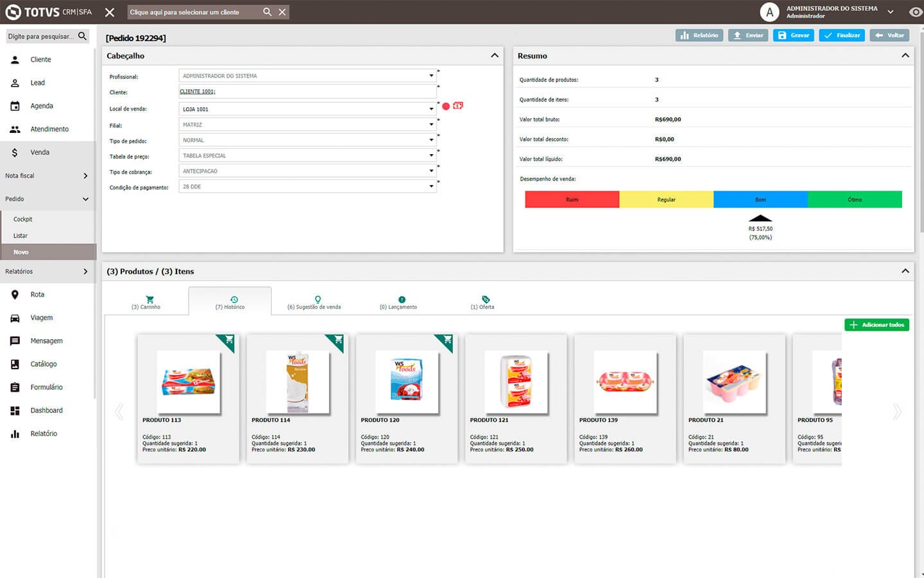
Task: Switch to the Sugestão de venda tab
Action: coord(314,302)
